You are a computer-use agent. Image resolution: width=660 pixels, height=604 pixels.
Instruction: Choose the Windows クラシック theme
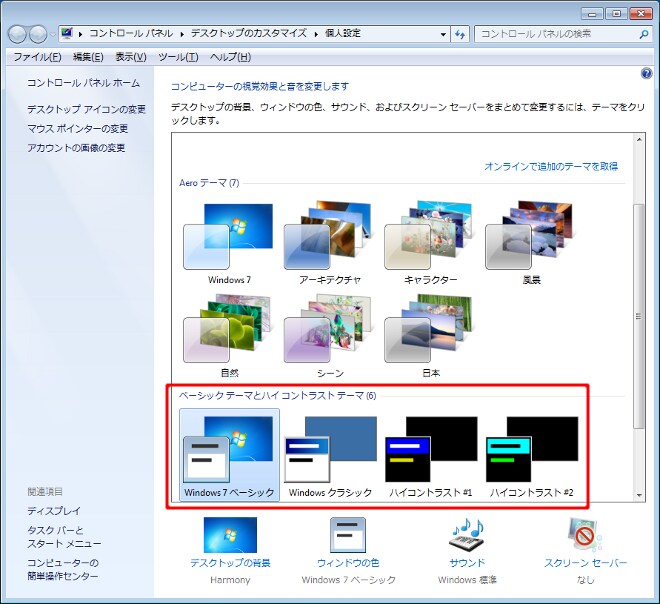(x=330, y=455)
